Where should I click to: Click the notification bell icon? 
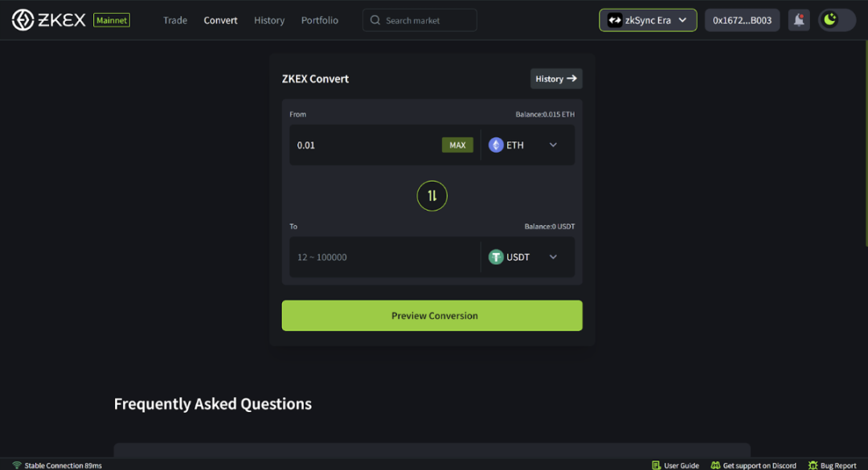pyautogui.click(x=798, y=20)
